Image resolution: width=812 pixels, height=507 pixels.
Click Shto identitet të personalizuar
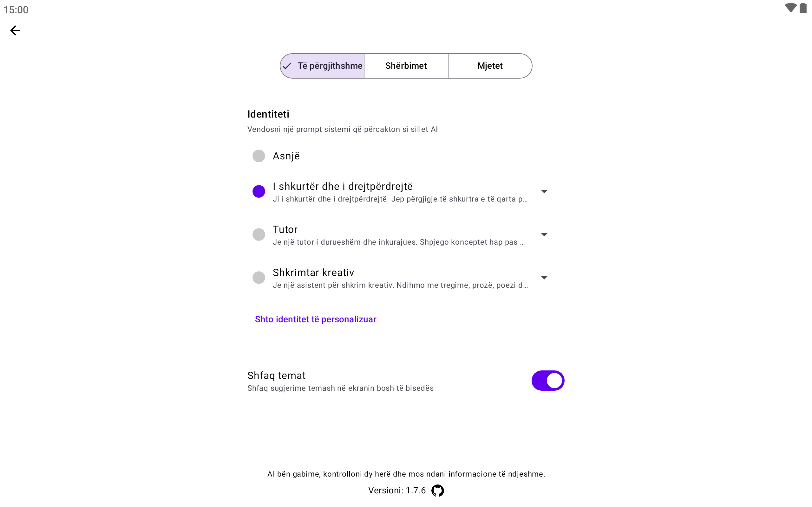(315, 319)
